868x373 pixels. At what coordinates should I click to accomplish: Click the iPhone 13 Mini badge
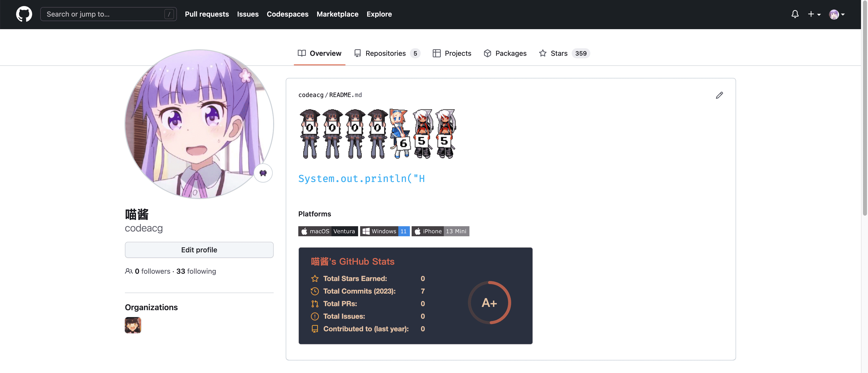pyautogui.click(x=440, y=231)
